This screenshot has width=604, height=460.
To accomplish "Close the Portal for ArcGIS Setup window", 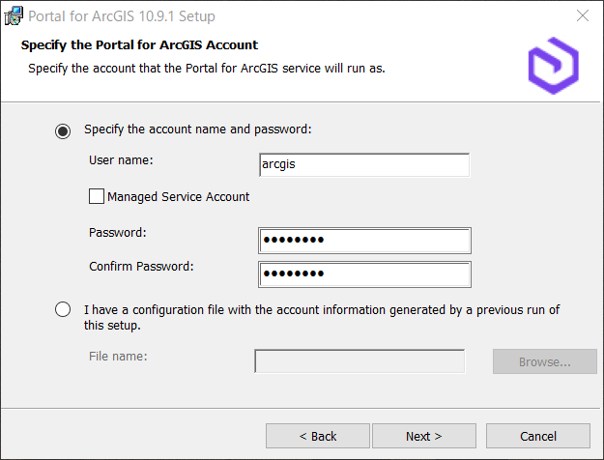I will click(x=582, y=16).
